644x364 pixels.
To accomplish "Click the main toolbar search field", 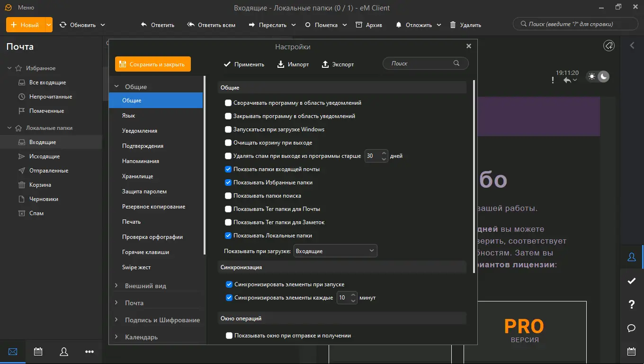I will 575,24.
